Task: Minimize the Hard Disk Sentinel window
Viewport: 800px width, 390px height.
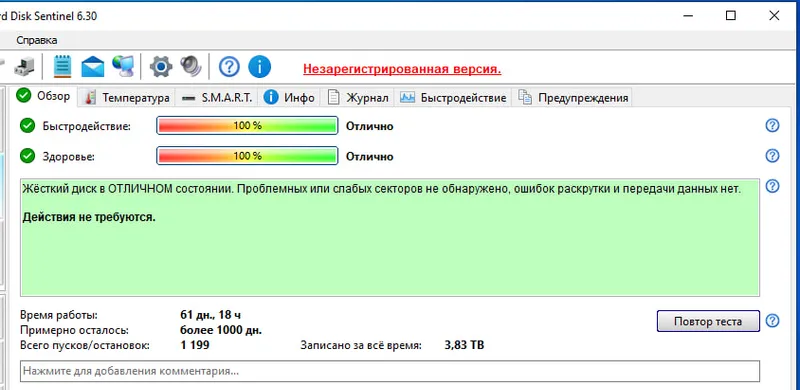Action: click(x=688, y=16)
